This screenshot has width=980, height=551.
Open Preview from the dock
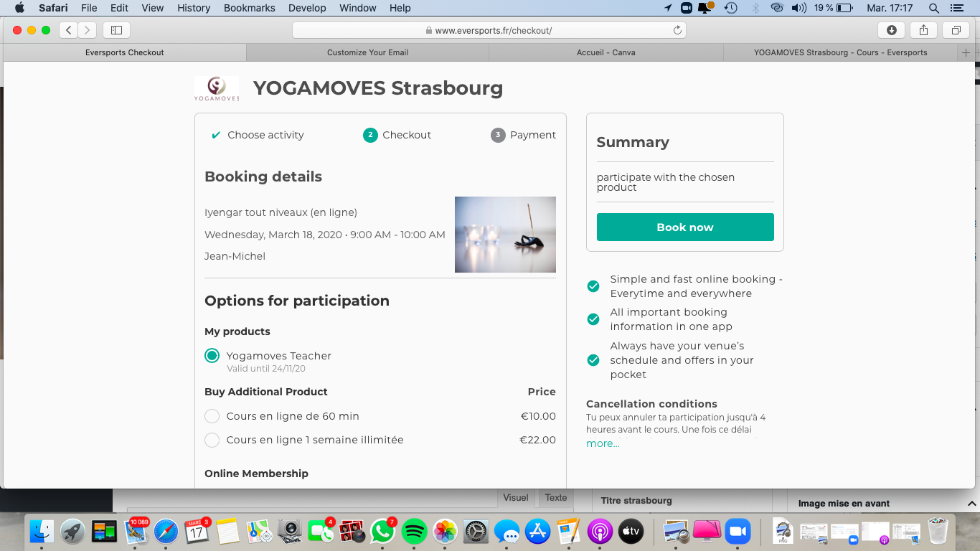coord(677,532)
